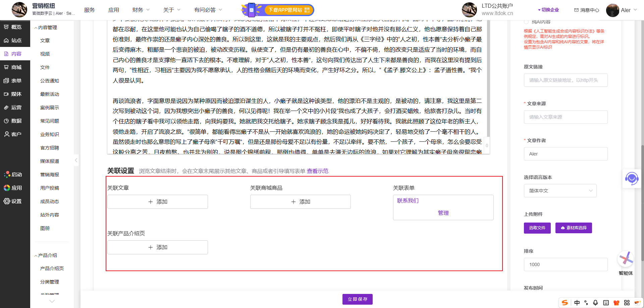Image resolution: width=644 pixels, height=308 pixels.
Task: Click the microphone icon in IME toolbar
Action: (x=595, y=303)
